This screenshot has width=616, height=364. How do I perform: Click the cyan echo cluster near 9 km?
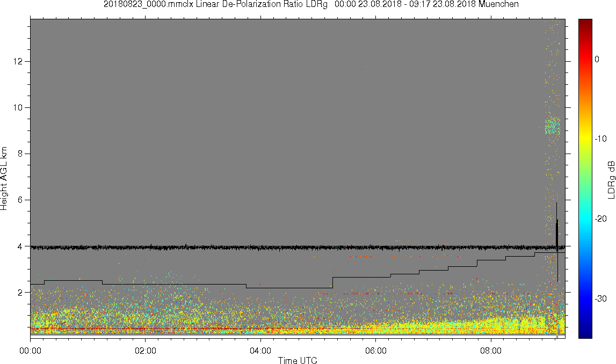click(x=552, y=127)
